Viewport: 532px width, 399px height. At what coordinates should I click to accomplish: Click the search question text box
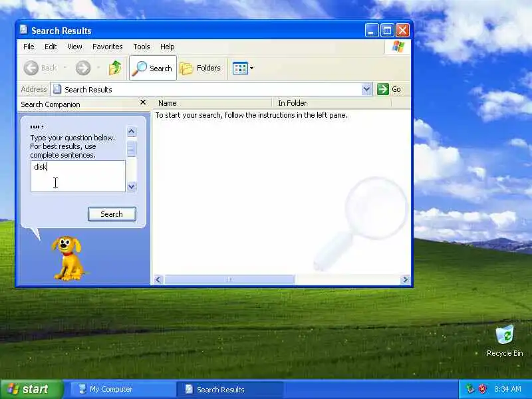pos(78,176)
